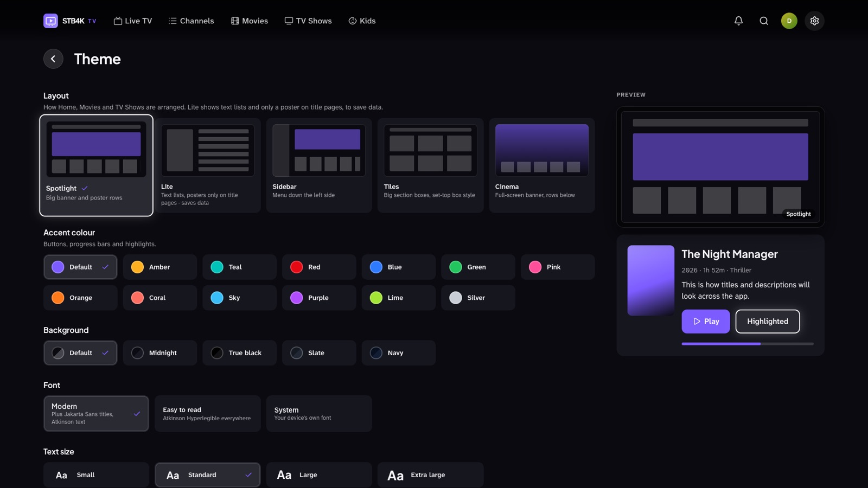868x488 pixels.
Task: Click the Highlighted button in the preview
Action: click(x=768, y=322)
